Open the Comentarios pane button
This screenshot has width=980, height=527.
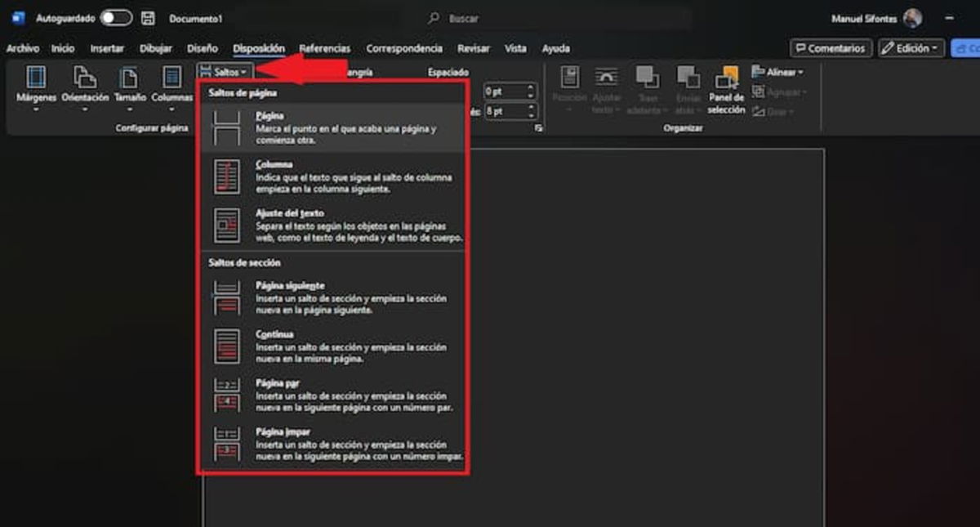tap(831, 48)
